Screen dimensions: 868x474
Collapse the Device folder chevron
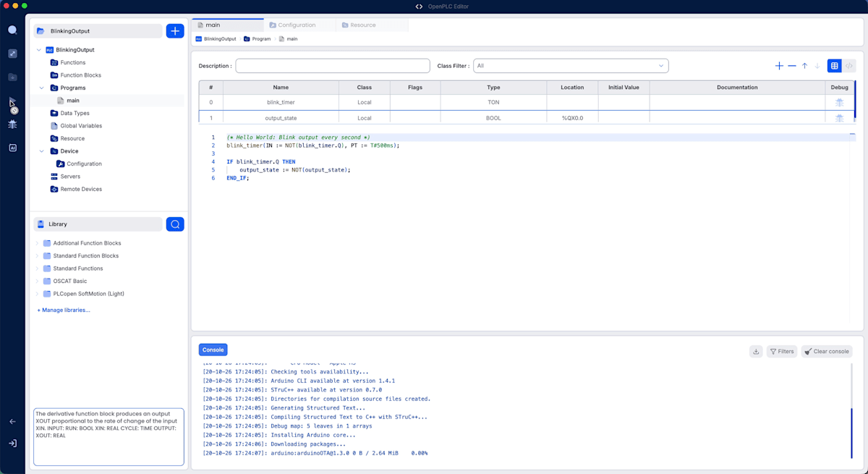(42, 151)
